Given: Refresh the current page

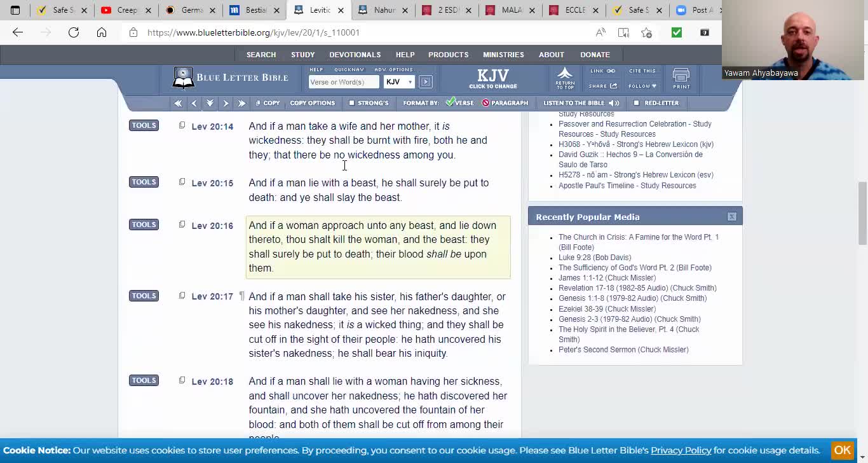Looking at the screenshot, I should 74,32.
